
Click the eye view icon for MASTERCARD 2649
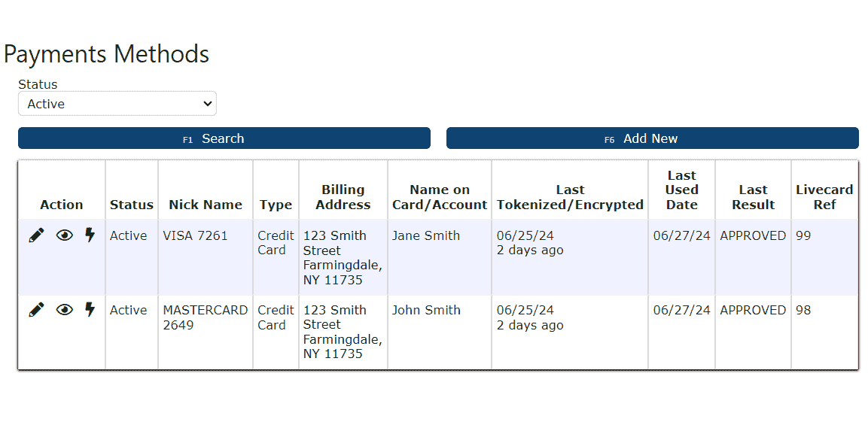pyautogui.click(x=65, y=310)
